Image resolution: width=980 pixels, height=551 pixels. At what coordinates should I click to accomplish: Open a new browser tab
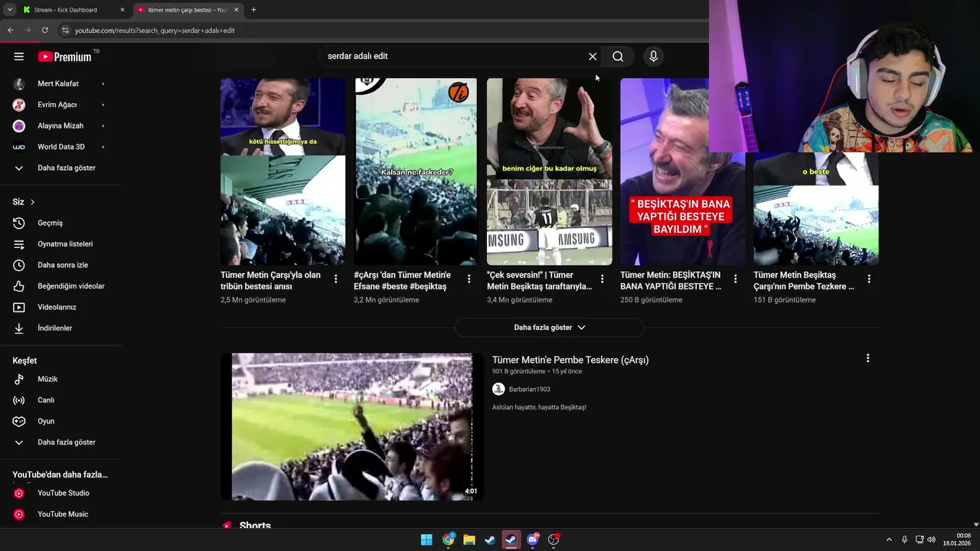[253, 10]
